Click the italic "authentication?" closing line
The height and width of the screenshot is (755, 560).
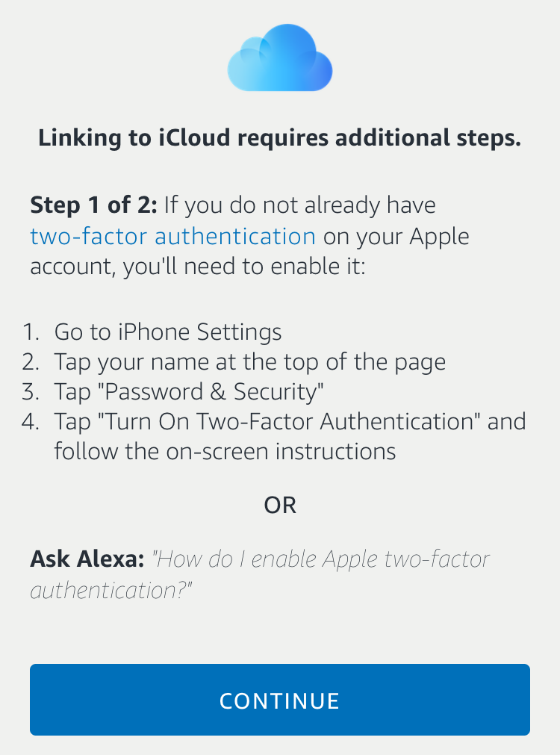coord(111,591)
